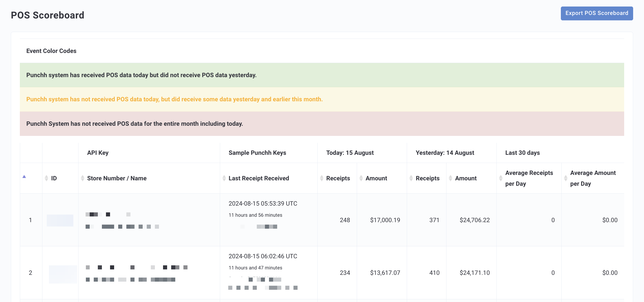Open the blurred store ID link in row 1

click(x=60, y=220)
